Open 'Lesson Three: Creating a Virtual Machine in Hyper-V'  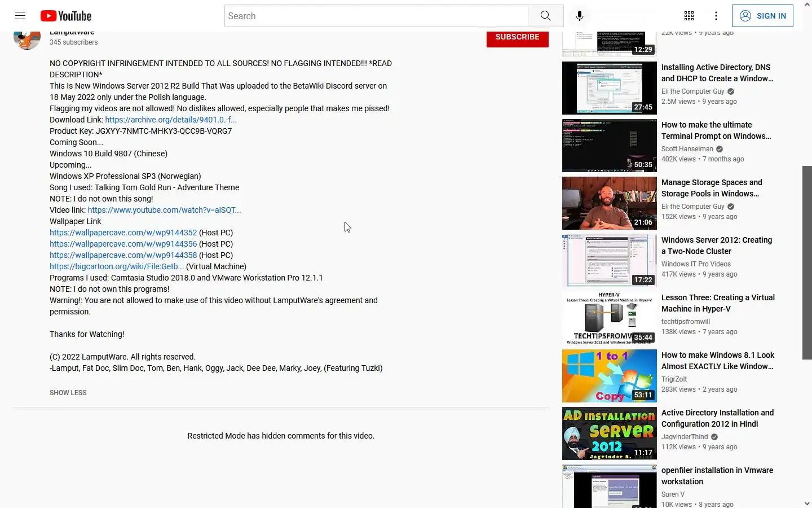tap(718, 303)
